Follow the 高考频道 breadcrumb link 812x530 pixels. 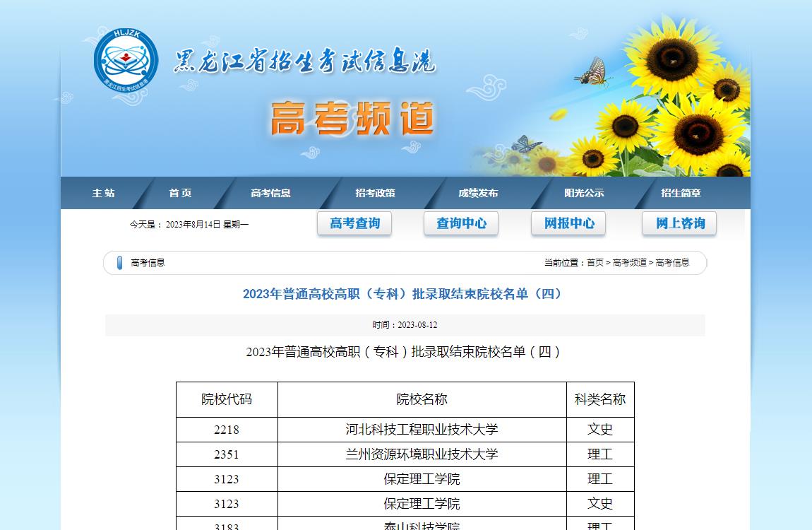630,263
